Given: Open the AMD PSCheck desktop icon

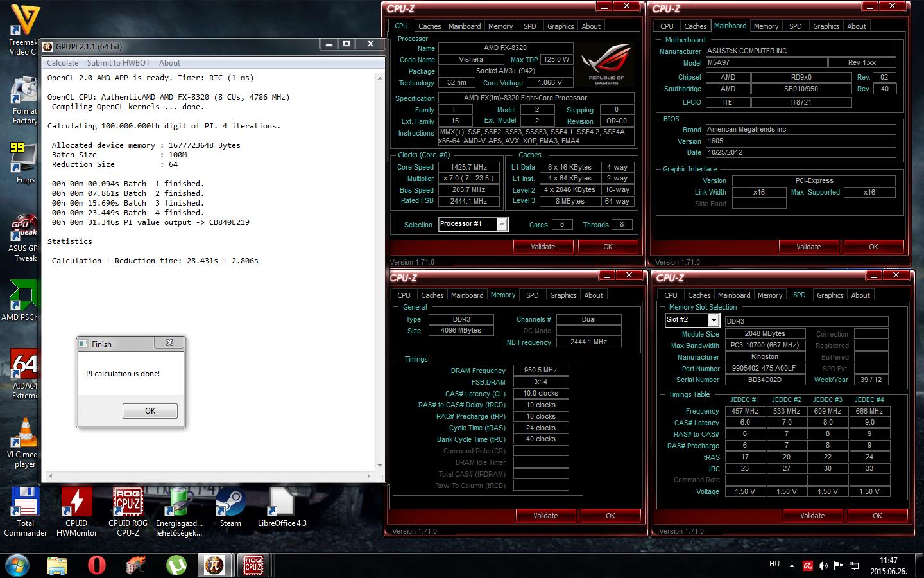Looking at the screenshot, I should (x=21, y=300).
